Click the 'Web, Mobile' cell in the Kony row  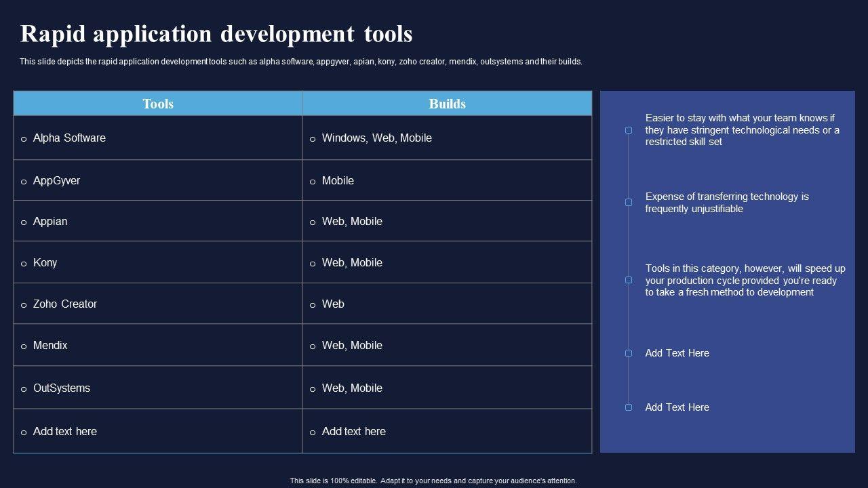pyautogui.click(x=447, y=262)
